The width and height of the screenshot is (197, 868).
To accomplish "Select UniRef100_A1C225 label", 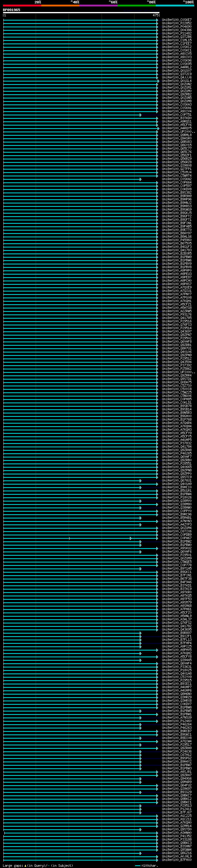I will pyautogui.click(x=177, y=816).
